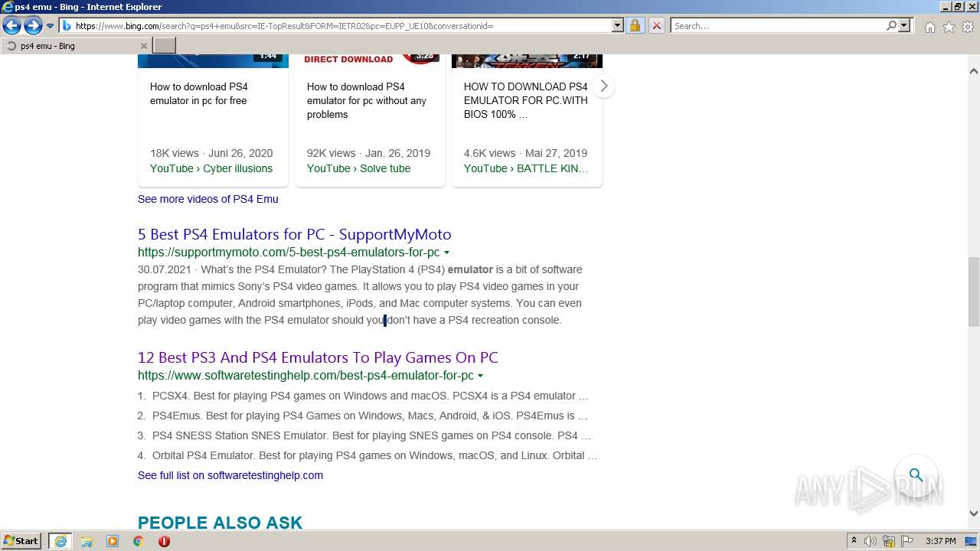This screenshot has width=980, height=551.
Task: Click the vertical scrollbar thumb
Action: [974, 292]
